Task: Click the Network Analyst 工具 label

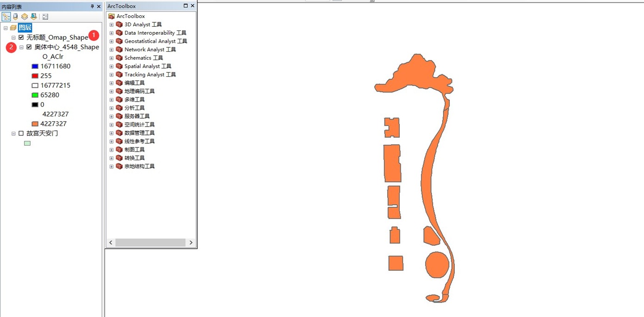Action: (150, 49)
